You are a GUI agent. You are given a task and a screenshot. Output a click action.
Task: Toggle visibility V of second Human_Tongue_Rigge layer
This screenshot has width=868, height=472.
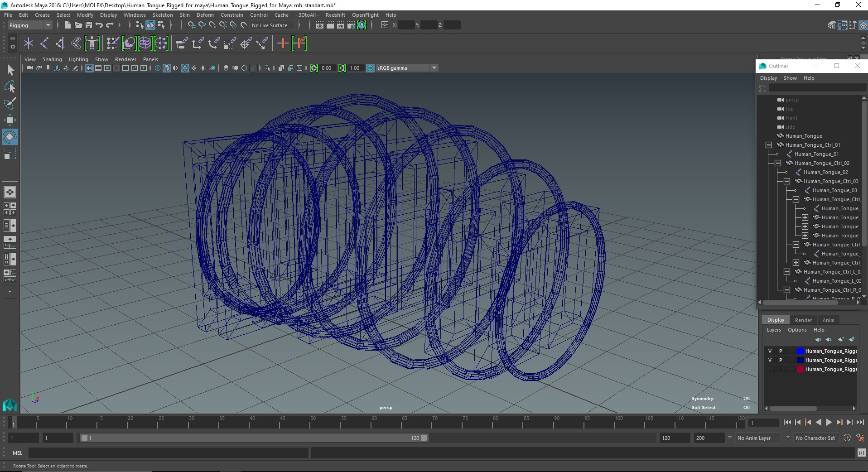click(x=770, y=360)
